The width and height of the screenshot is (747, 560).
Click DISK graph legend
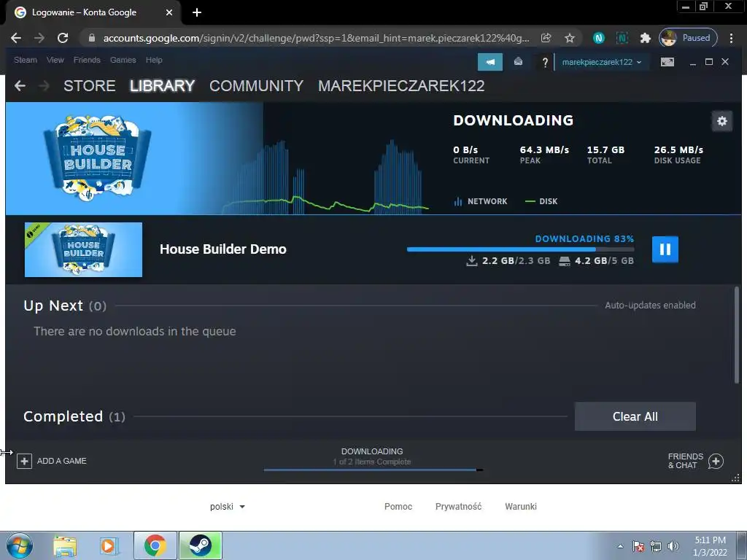click(x=541, y=201)
